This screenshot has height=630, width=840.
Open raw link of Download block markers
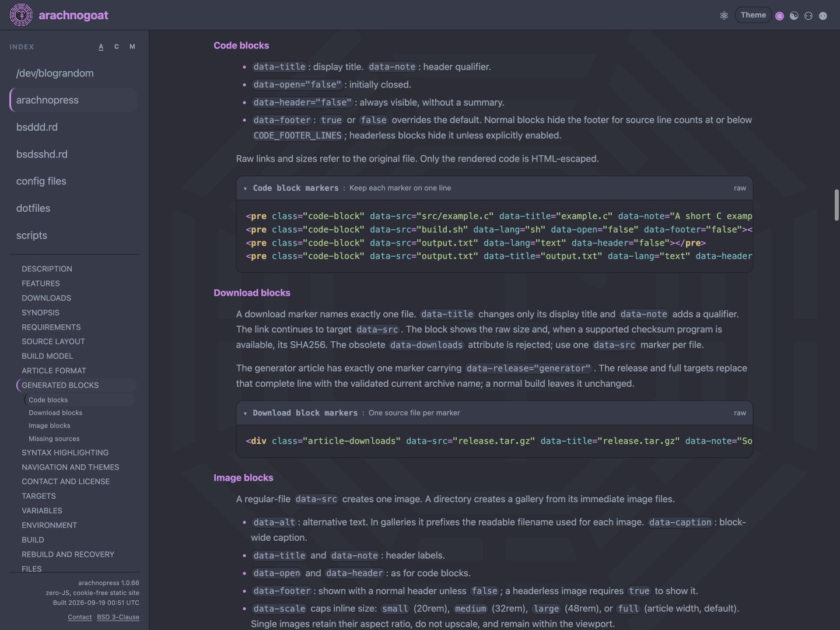coord(740,412)
